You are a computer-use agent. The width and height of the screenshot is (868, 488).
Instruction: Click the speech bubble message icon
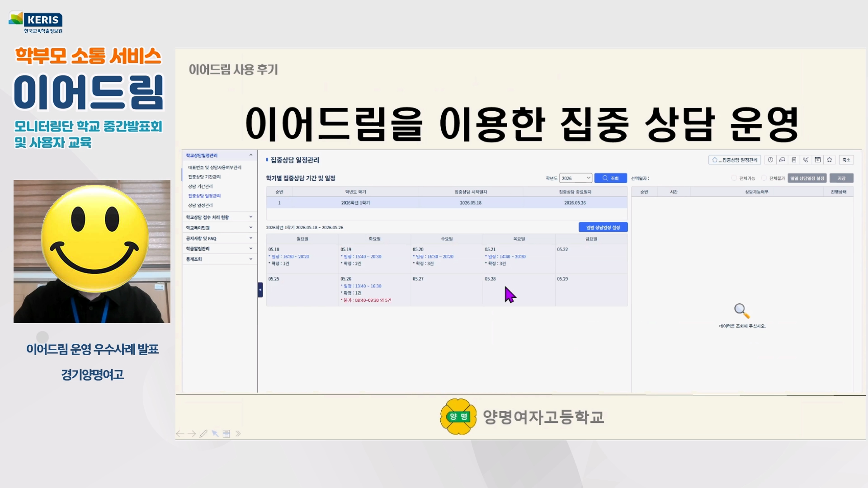click(782, 160)
